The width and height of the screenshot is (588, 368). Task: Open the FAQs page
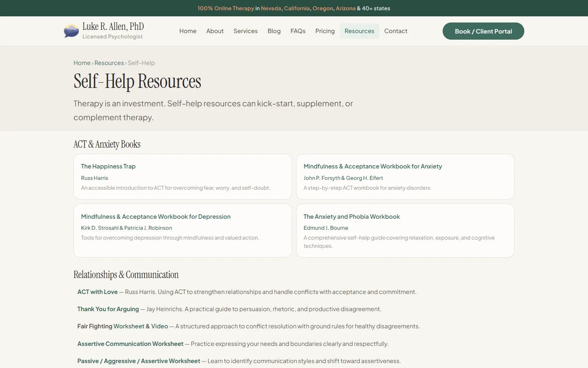click(298, 31)
